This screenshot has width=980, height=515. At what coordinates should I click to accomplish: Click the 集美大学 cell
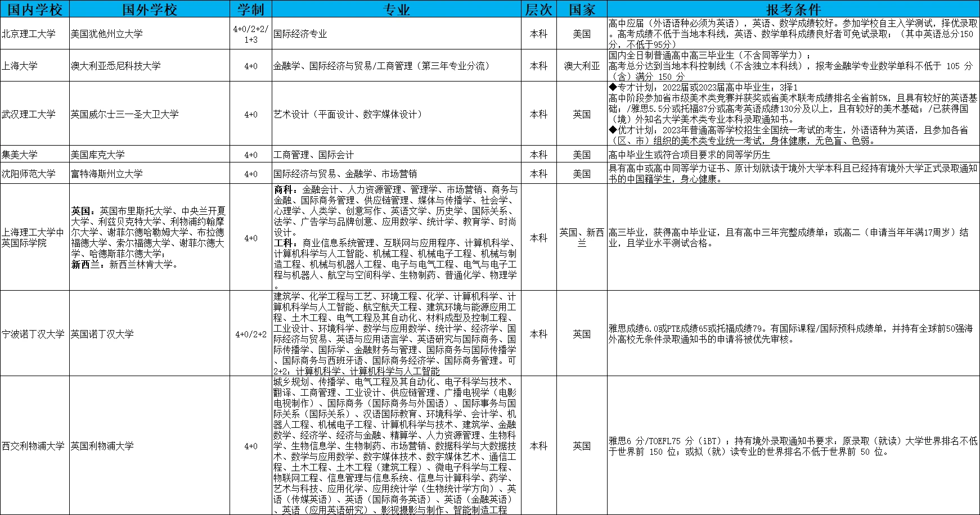point(20,155)
